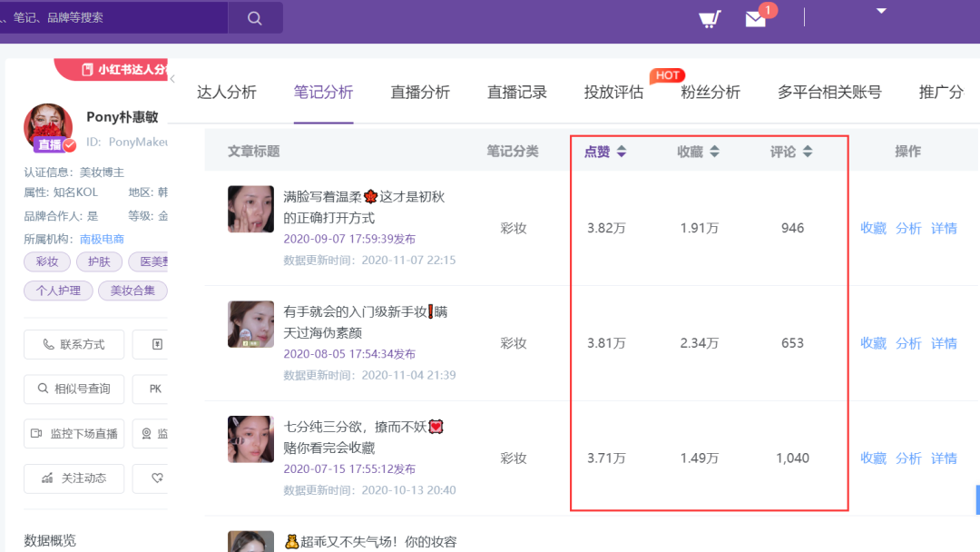This screenshot has width=980, height=552.
Task: Open the PK comparison tool
Action: coord(152,389)
